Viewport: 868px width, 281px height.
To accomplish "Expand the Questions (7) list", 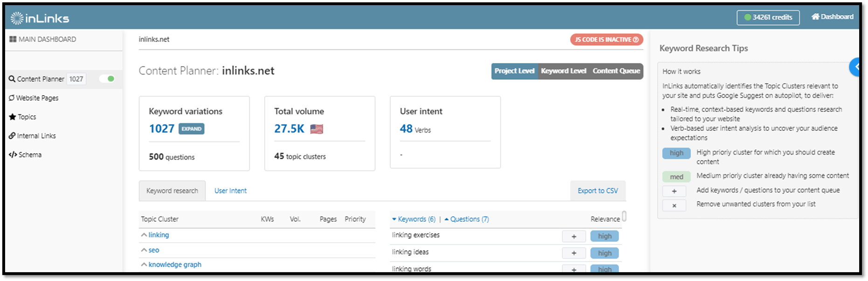I will point(467,219).
